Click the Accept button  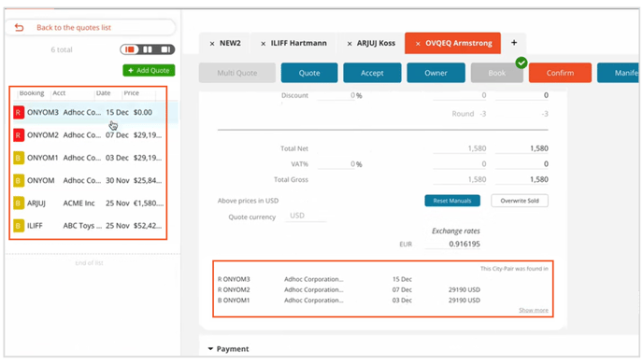click(372, 73)
